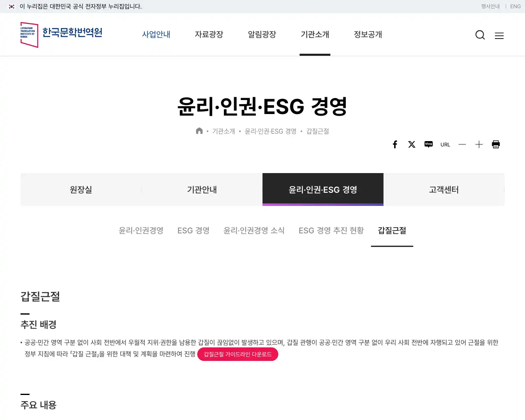
Task: Click the Korean flag icon in the top banner
Action: click(x=12, y=7)
